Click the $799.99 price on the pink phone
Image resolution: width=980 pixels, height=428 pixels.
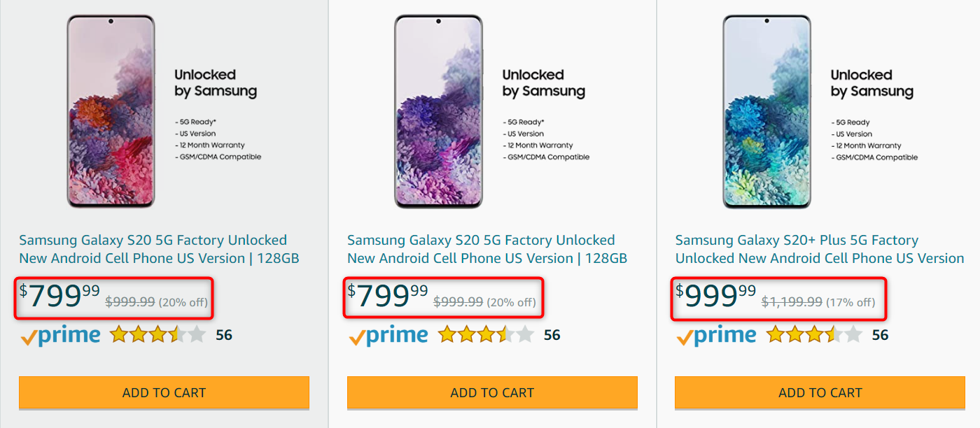click(59, 297)
